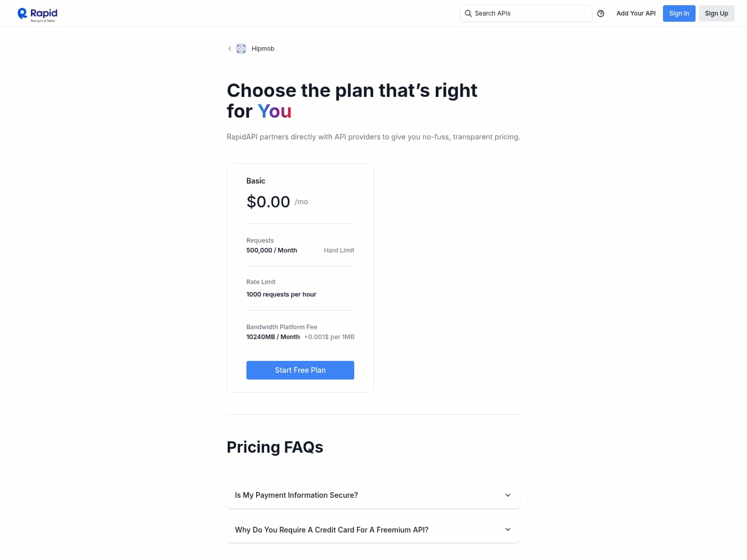747x560 pixels.
Task: Expand the payment information security FAQ chevron
Action: tap(508, 495)
